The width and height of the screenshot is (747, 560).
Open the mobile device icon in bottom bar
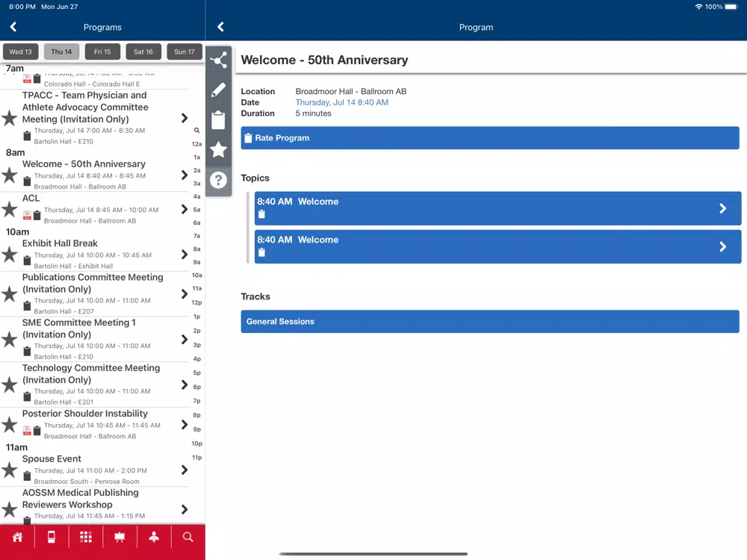tap(52, 537)
